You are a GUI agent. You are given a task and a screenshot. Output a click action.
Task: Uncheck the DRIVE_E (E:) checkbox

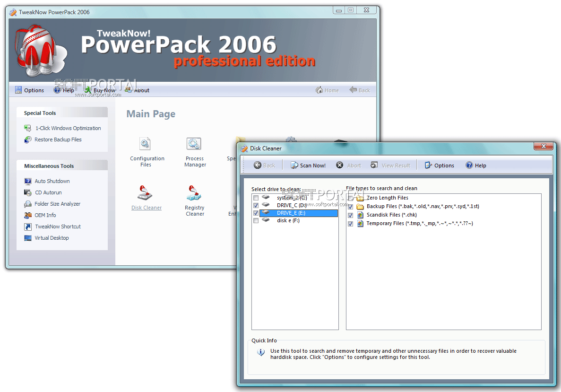coord(256,213)
